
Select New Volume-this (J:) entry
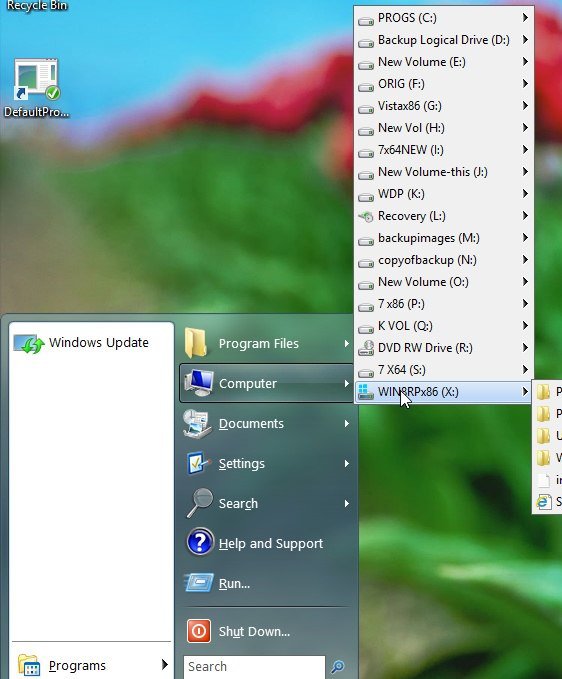pos(444,172)
